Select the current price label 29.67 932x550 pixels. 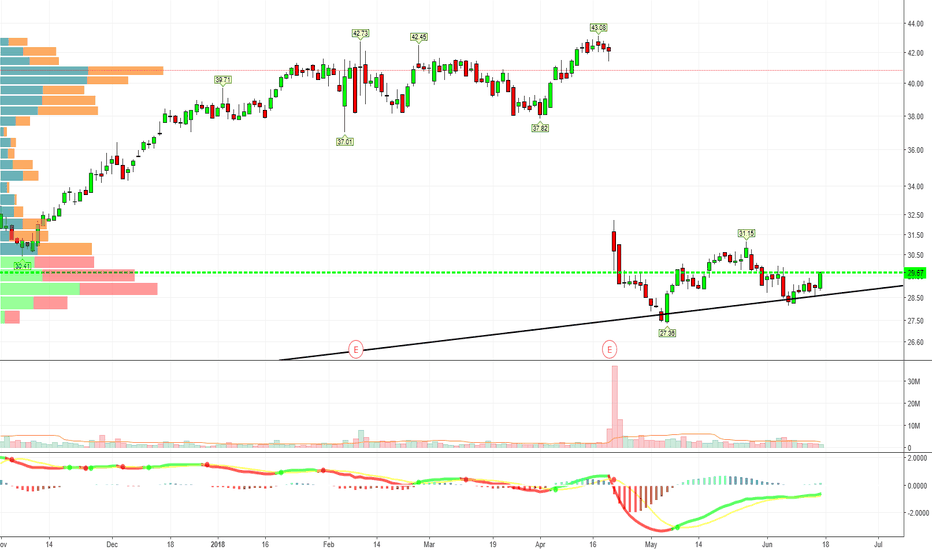pos(915,273)
